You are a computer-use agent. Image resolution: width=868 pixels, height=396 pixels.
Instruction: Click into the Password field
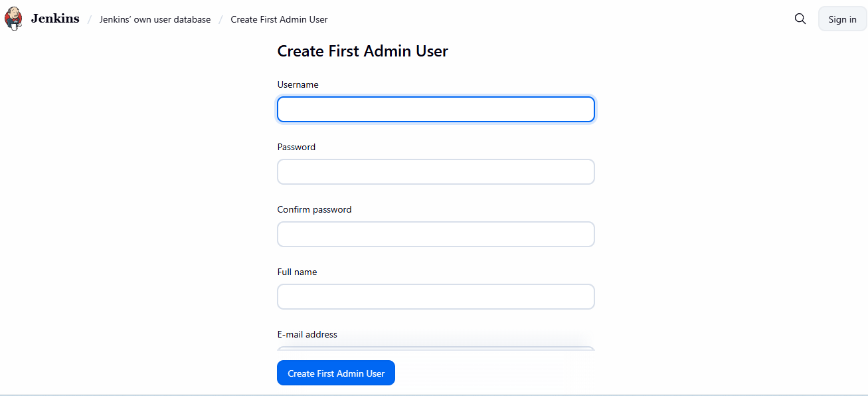pyautogui.click(x=436, y=172)
